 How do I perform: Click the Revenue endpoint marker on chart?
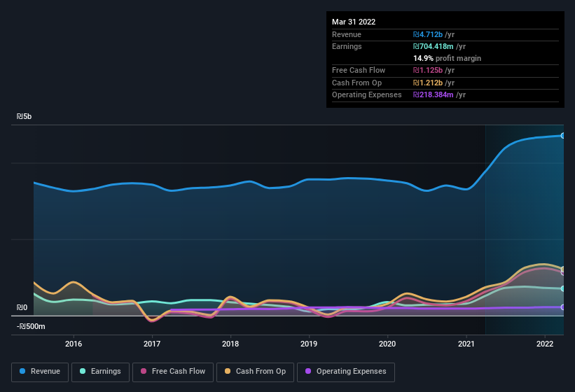562,136
